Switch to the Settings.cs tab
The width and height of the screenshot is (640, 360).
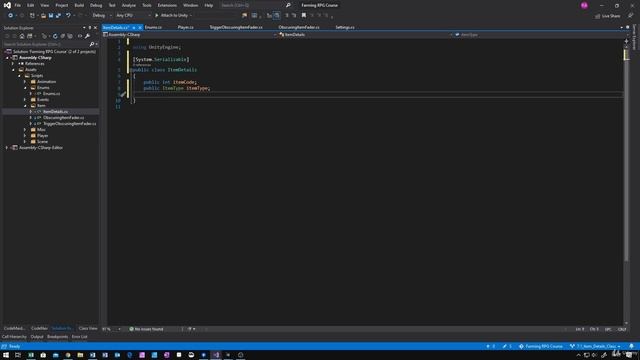click(345, 27)
